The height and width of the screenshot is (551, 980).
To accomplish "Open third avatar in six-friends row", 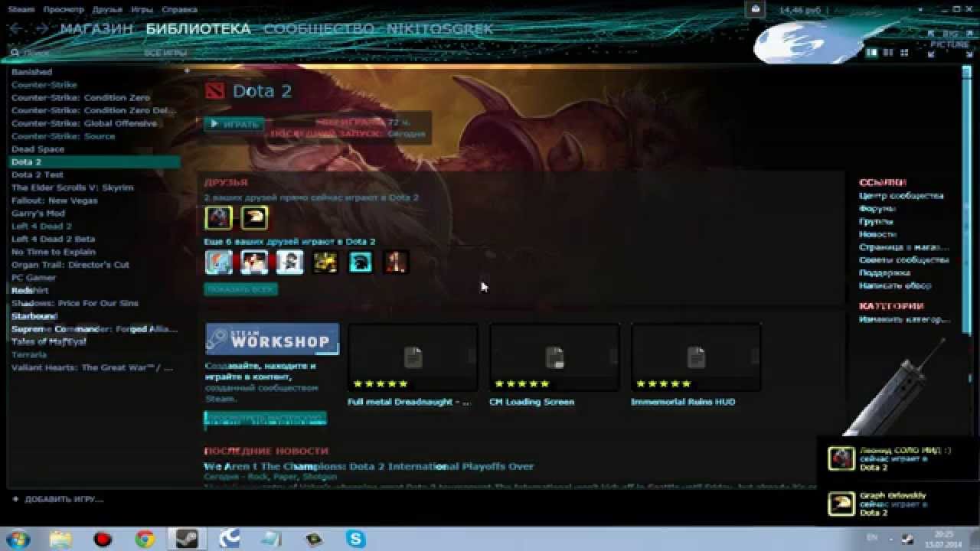I will click(289, 262).
